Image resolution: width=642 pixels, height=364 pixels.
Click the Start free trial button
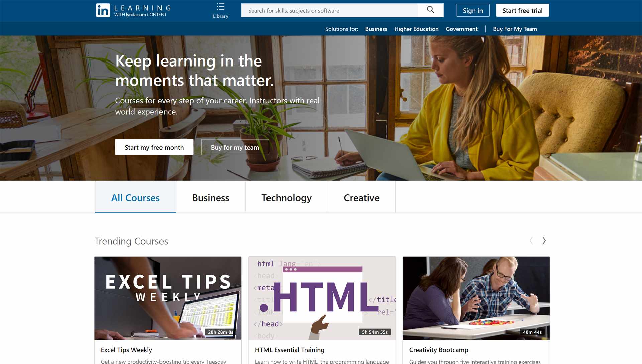pyautogui.click(x=522, y=10)
